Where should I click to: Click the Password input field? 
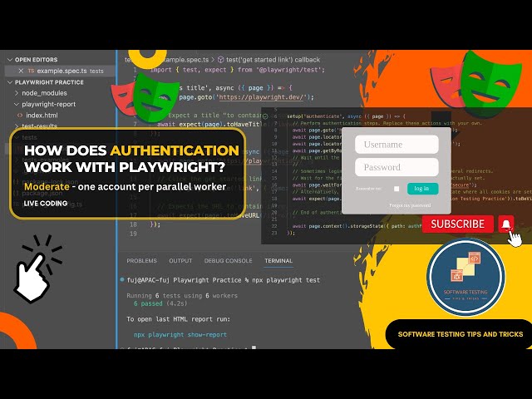pyautogui.click(x=397, y=167)
